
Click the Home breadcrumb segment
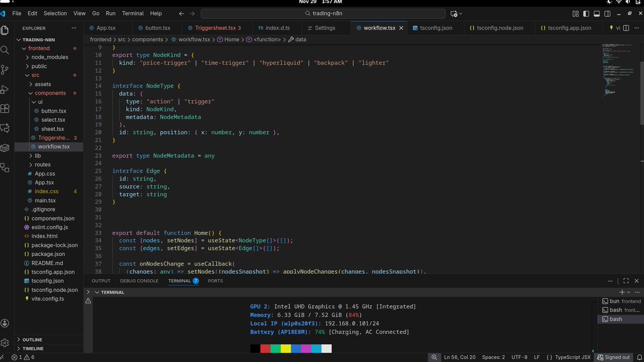click(232, 40)
